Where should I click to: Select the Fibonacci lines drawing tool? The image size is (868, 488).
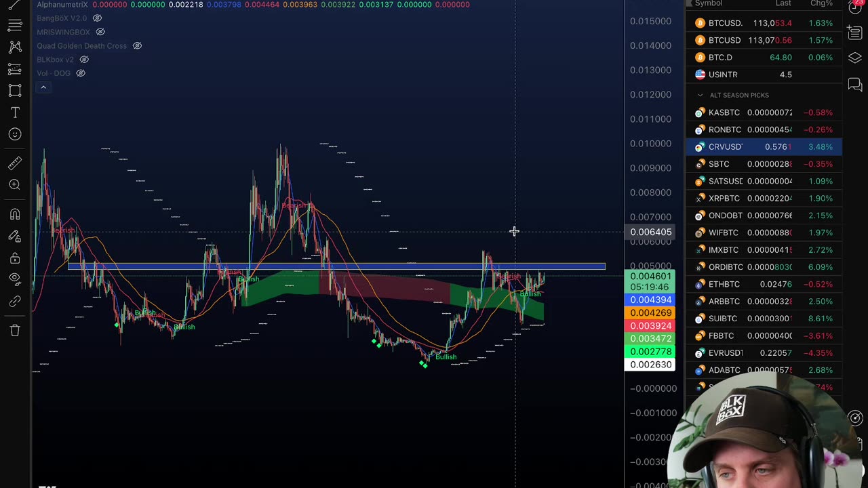[x=15, y=25]
